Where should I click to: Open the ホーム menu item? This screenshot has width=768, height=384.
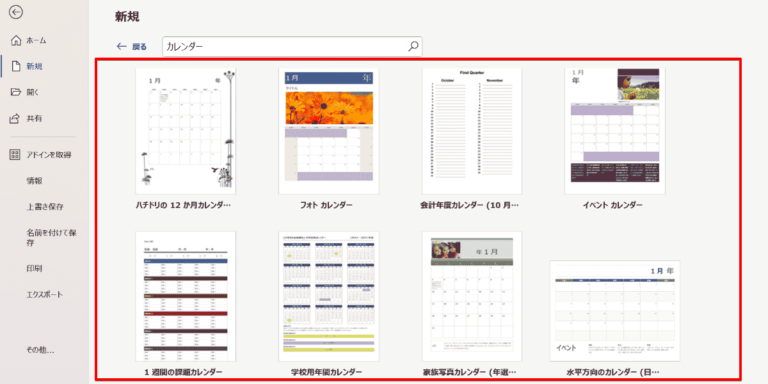[x=36, y=40]
